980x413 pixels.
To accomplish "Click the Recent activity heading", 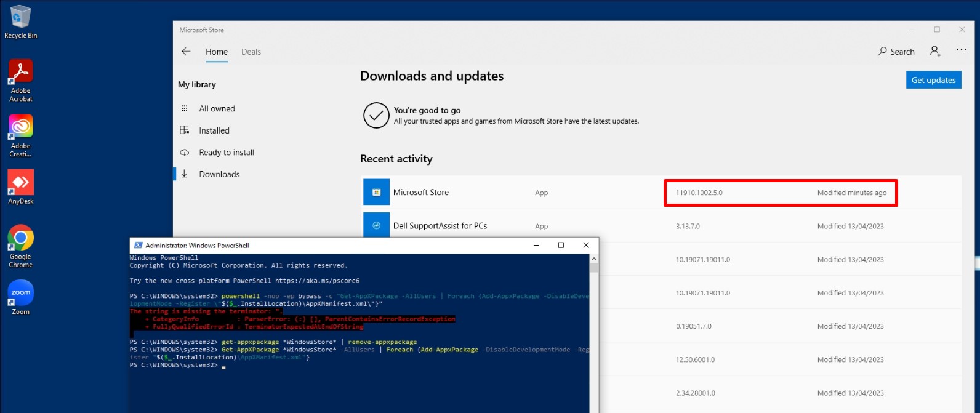I will point(396,159).
